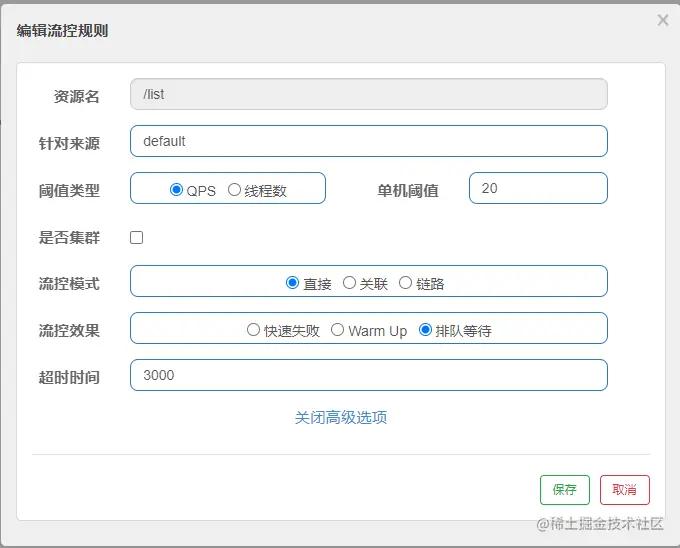680x548 pixels.
Task: Focus the 单机阈值 input showing 20
Action: pos(538,188)
